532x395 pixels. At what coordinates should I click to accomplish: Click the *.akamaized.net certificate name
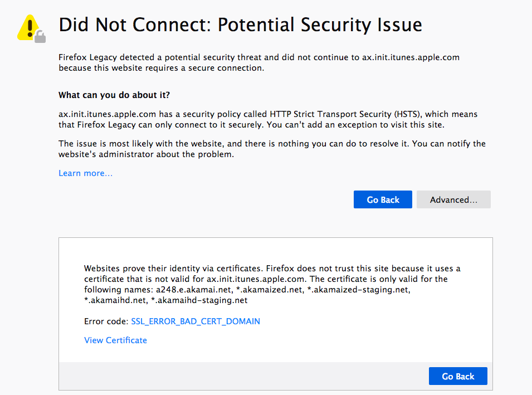(x=267, y=290)
